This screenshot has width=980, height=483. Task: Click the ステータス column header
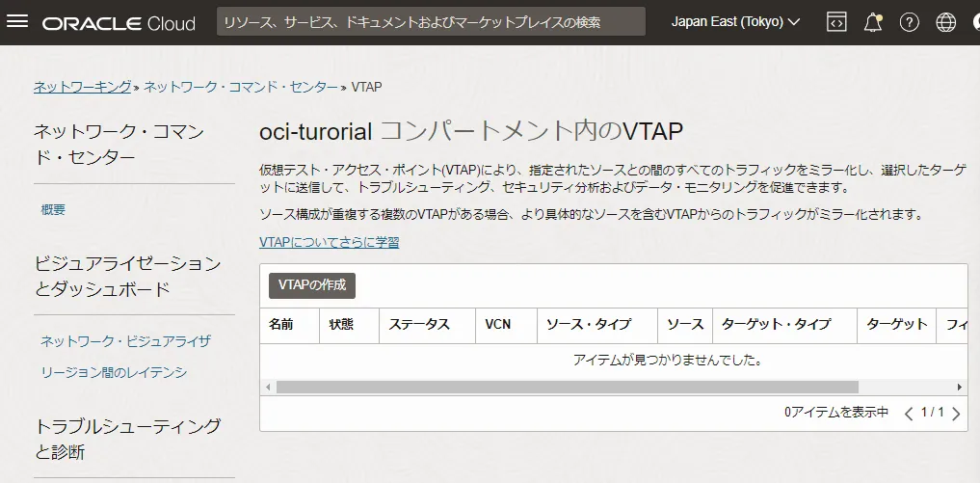click(427, 325)
